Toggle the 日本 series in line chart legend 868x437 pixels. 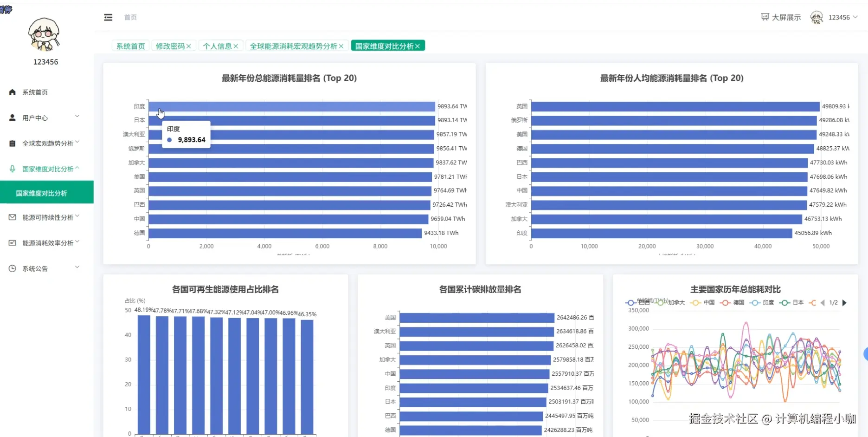(x=791, y=302)
